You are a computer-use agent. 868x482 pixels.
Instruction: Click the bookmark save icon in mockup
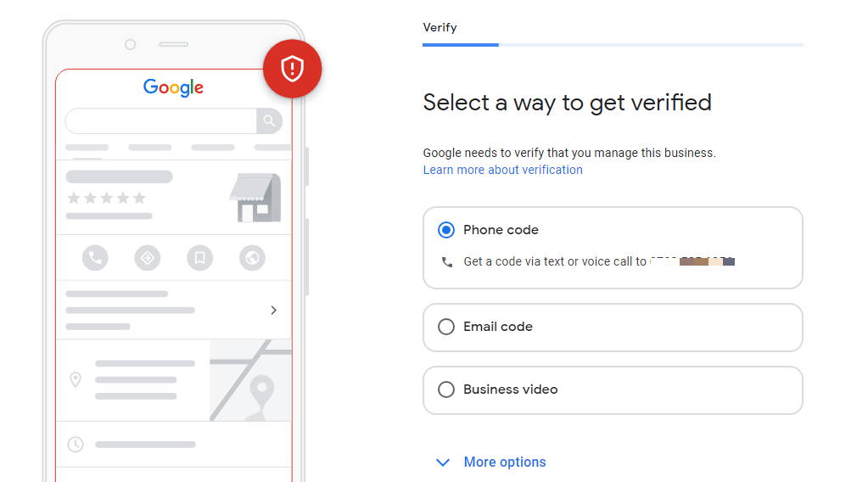pos(200,258)
